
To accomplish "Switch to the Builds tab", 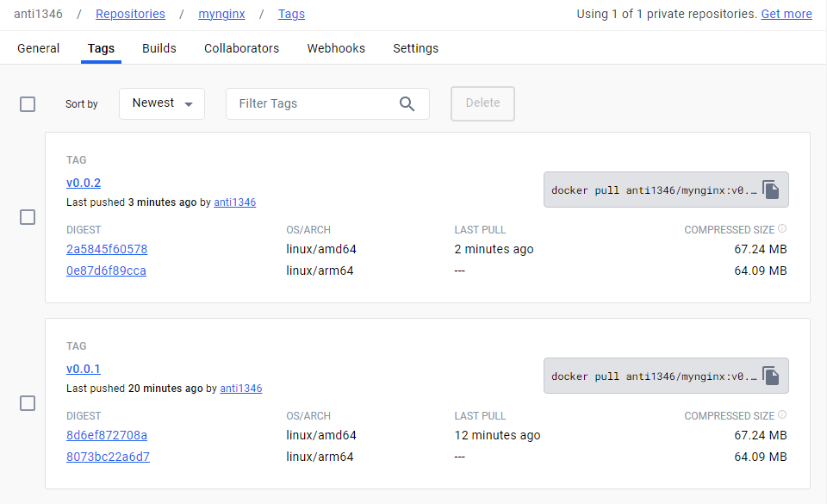I will click(x=159, y=48).
